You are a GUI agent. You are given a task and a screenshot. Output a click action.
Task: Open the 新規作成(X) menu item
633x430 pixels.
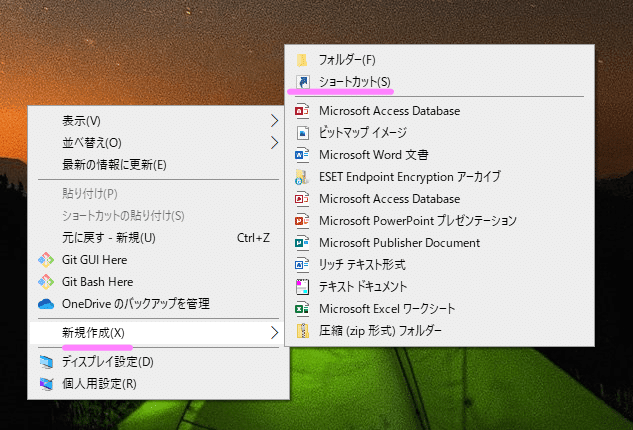point(158,333)
